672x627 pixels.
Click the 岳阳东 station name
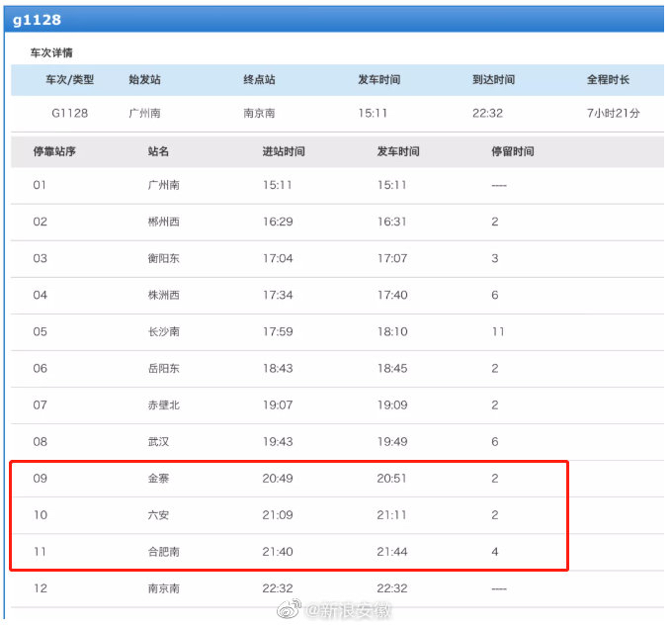click(163, 368)
